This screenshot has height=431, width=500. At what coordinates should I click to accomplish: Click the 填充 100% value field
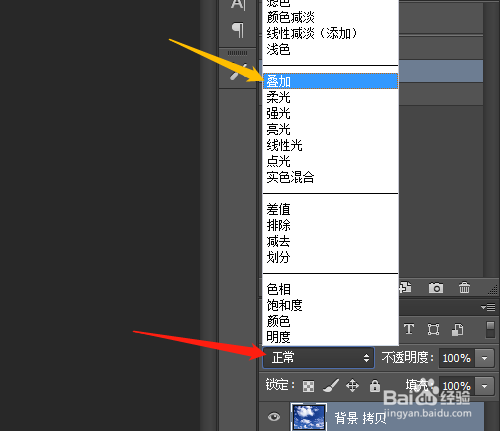click(457, 386)
